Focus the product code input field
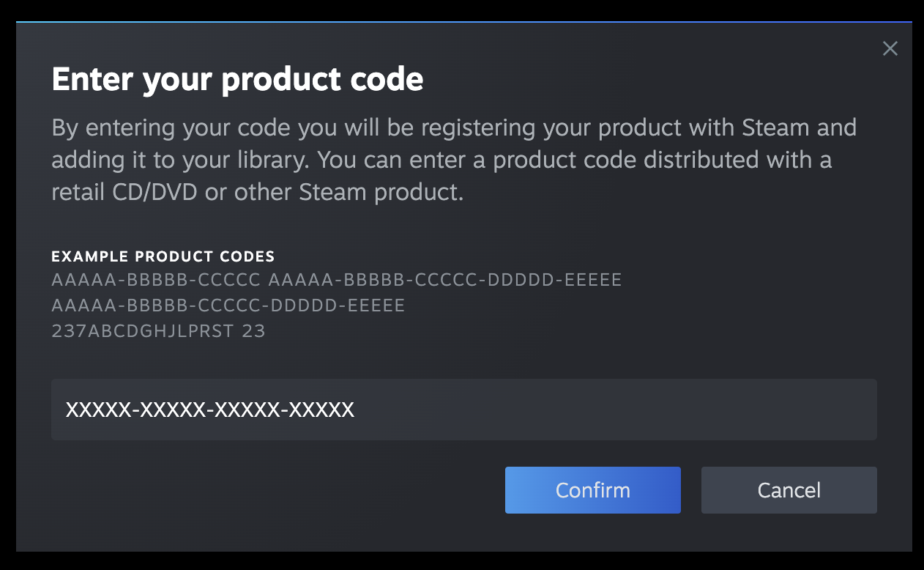Screen dimensions: 924x570 tap(463, 410)
